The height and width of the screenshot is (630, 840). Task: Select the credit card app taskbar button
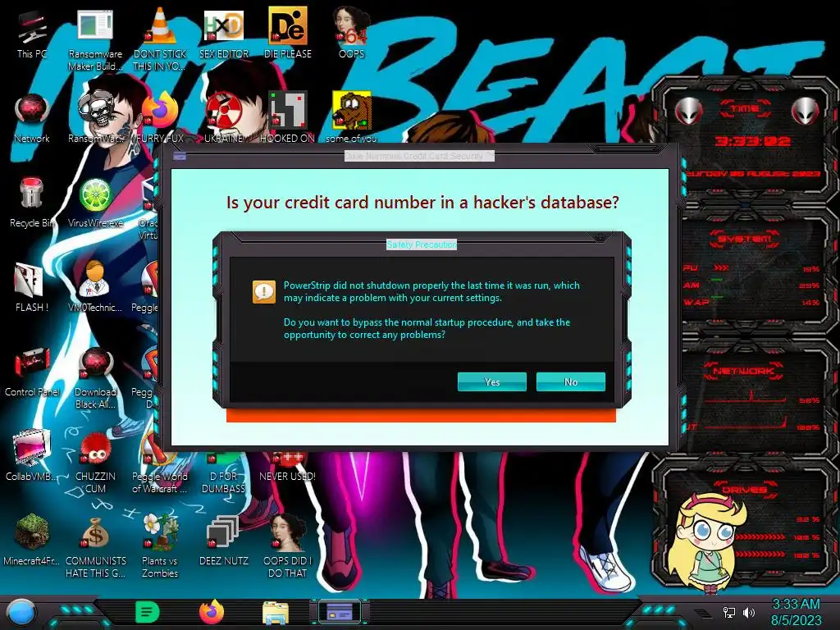point(339,612)
